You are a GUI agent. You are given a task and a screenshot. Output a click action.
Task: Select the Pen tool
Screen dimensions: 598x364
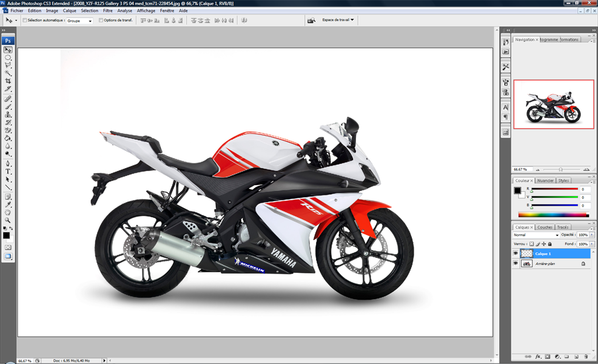tap(8, 164)
